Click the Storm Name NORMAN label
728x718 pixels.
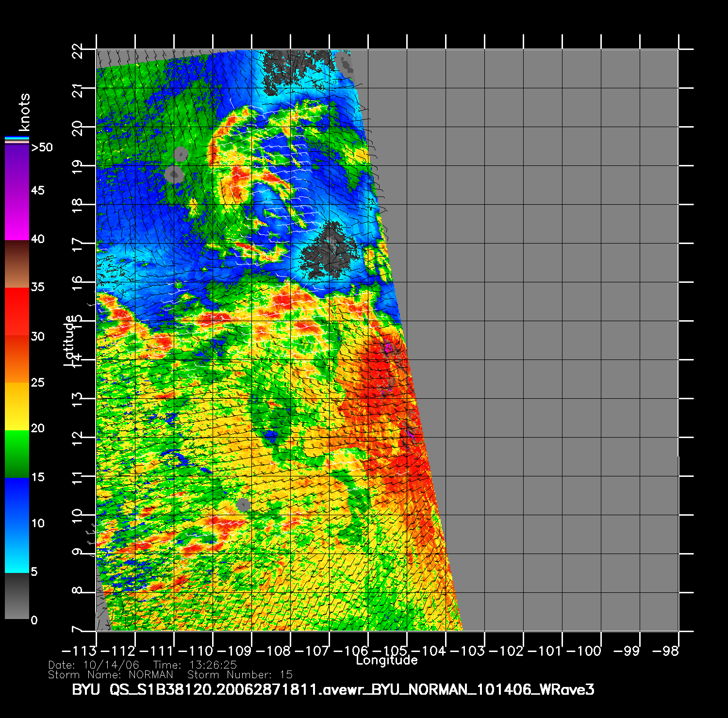pyautogui.click(x=111, y=675)
